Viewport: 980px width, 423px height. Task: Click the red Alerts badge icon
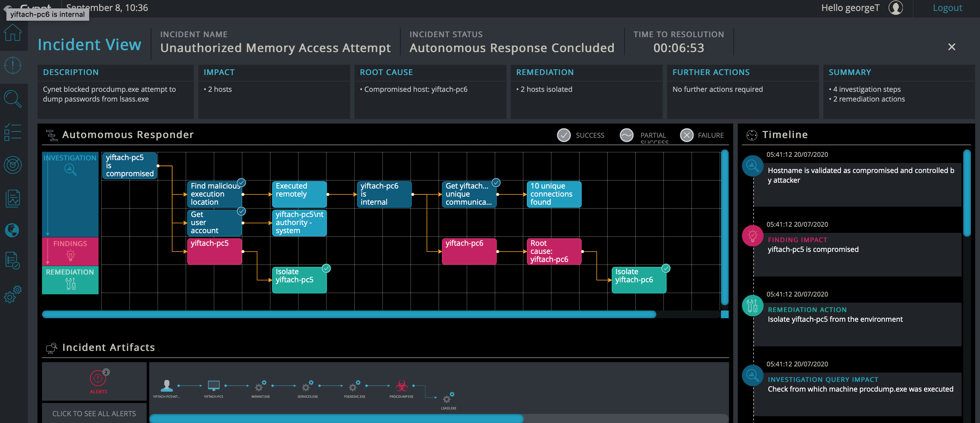[x=98, y=378]
